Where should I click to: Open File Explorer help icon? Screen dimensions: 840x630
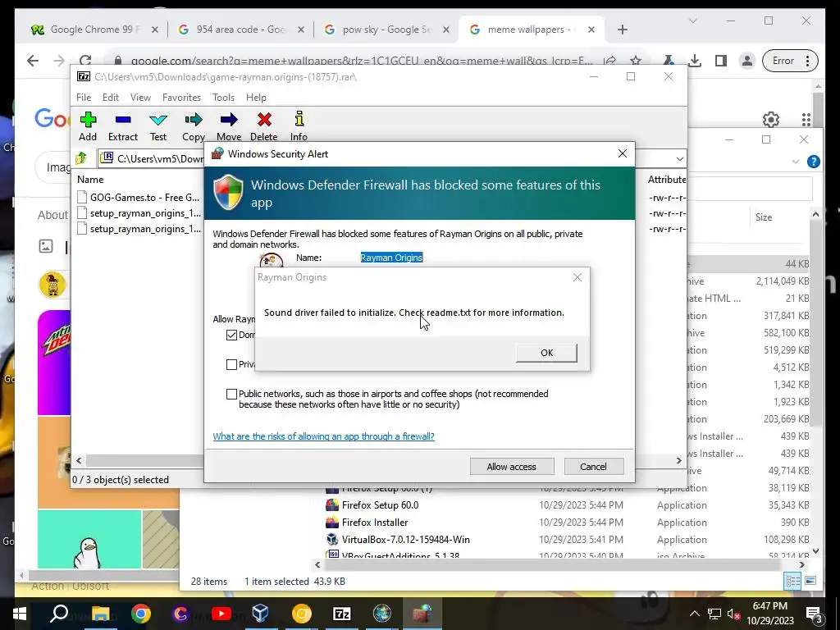[813, 162]
